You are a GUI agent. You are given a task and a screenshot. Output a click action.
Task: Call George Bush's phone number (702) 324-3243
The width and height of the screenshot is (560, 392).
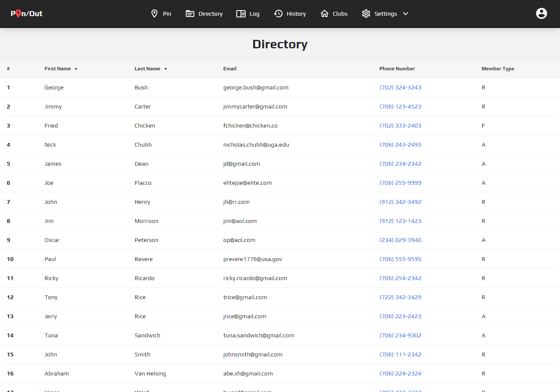point(400,88)
